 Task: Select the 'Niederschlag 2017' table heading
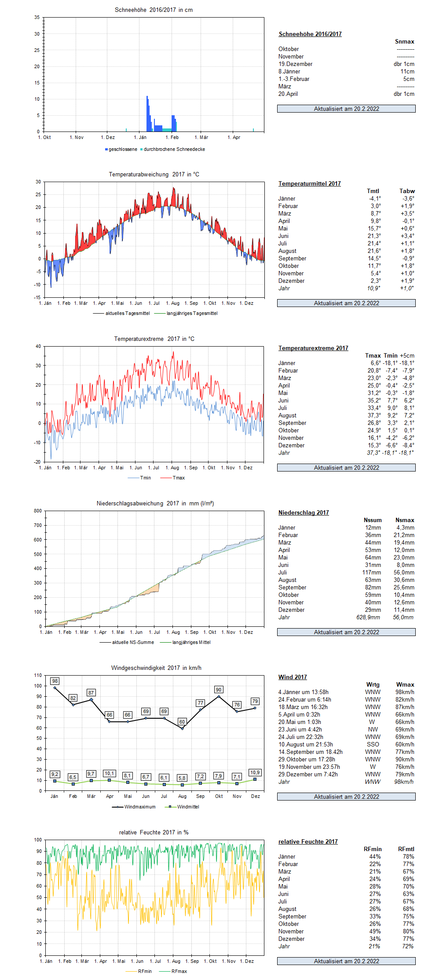(304, 512)
